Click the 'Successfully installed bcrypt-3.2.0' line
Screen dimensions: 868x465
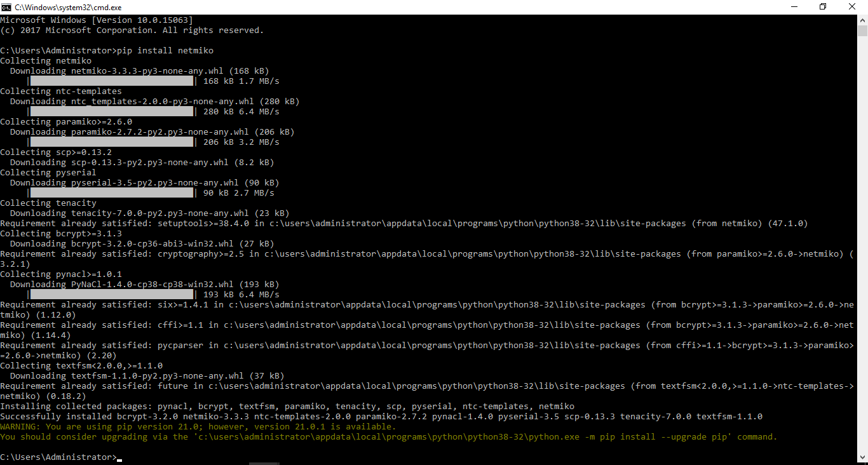[x=381, y=417]
